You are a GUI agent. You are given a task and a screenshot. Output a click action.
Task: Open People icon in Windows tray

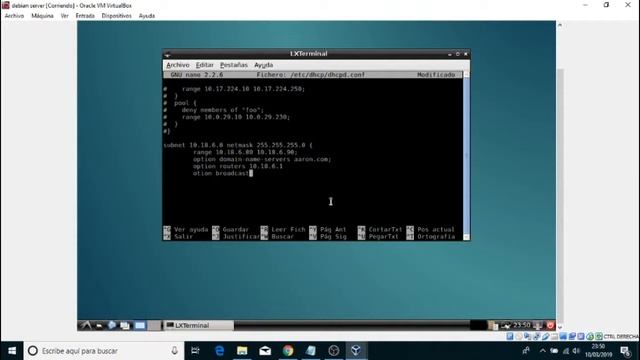(526, 351)
